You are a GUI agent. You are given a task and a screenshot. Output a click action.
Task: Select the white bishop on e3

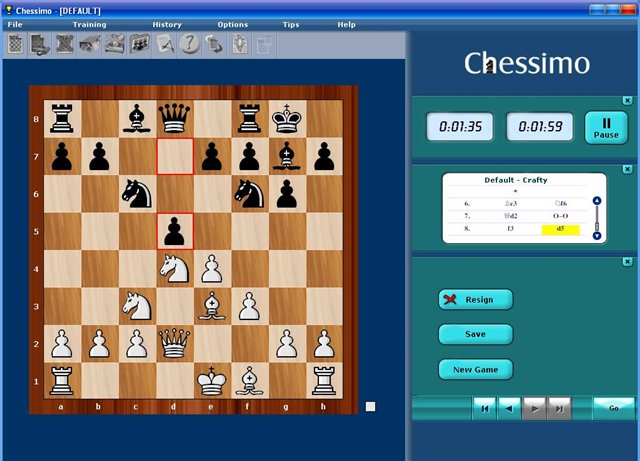[x=212, y=306]
